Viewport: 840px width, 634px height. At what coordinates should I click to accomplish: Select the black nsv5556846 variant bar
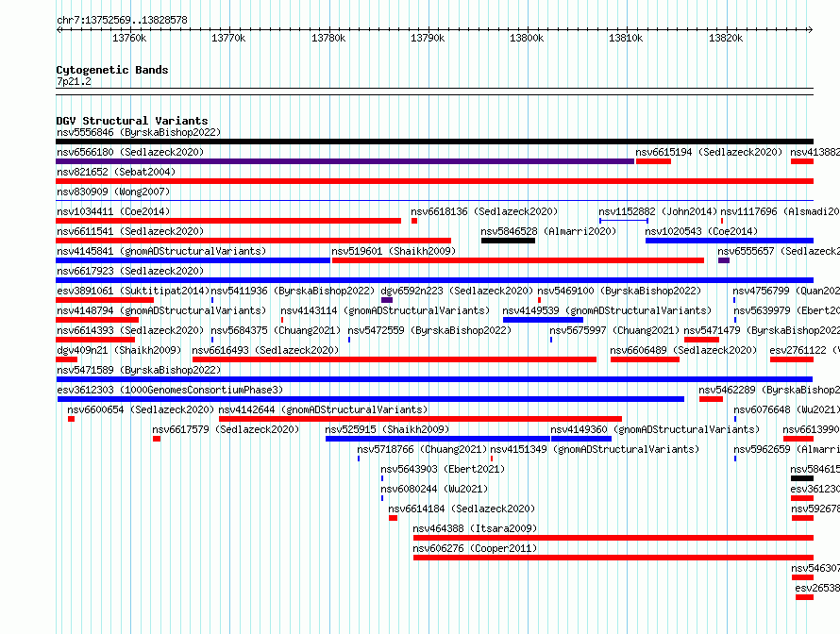click(x=434, y=142)
